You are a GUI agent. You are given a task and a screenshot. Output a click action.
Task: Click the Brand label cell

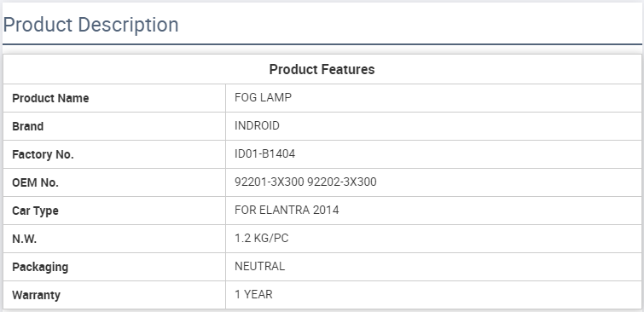point(114,126)
